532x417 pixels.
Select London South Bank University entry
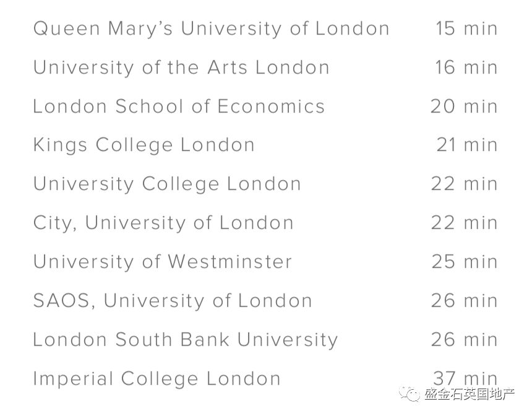click(185, 340)
